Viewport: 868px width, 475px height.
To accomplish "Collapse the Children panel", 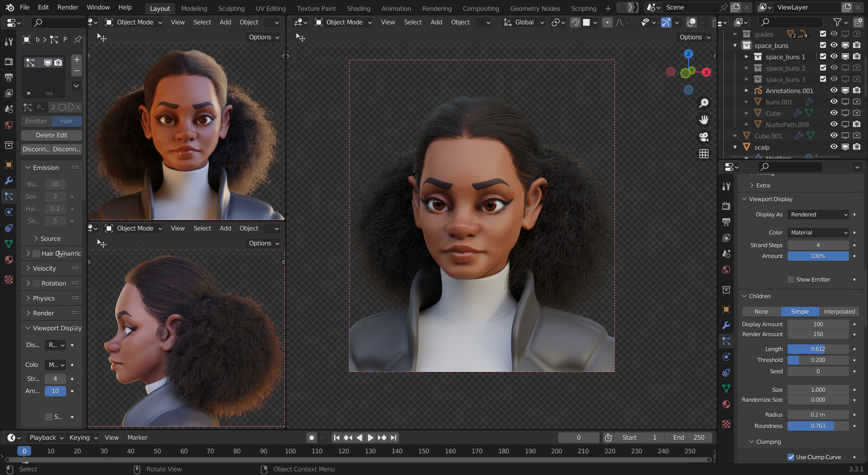I will point(759,296).
